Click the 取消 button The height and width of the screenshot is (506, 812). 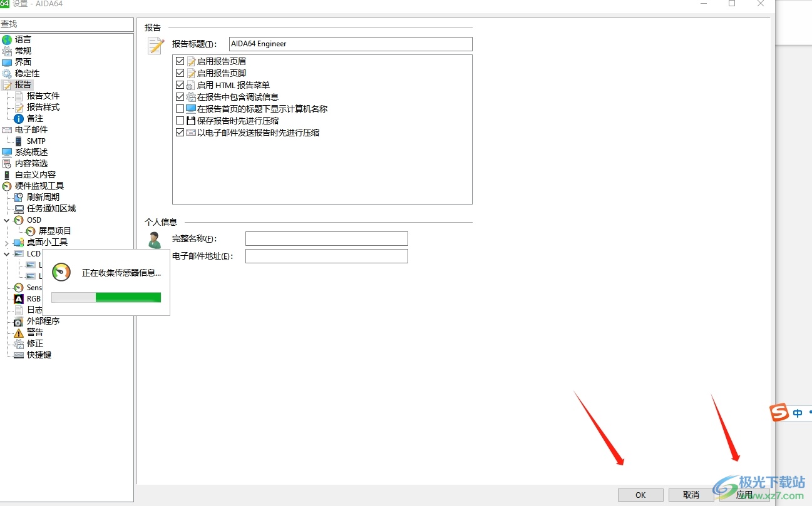(x=691, y=495)
